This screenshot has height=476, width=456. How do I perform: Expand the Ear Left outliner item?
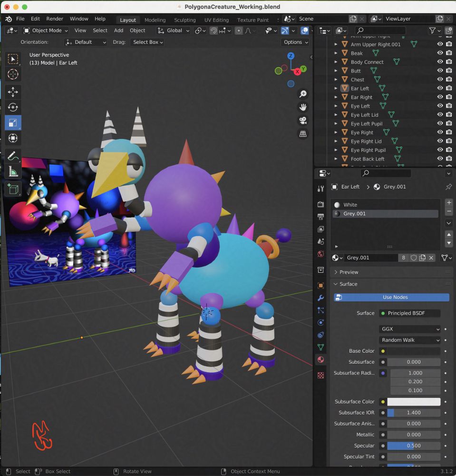coord(336,89)
